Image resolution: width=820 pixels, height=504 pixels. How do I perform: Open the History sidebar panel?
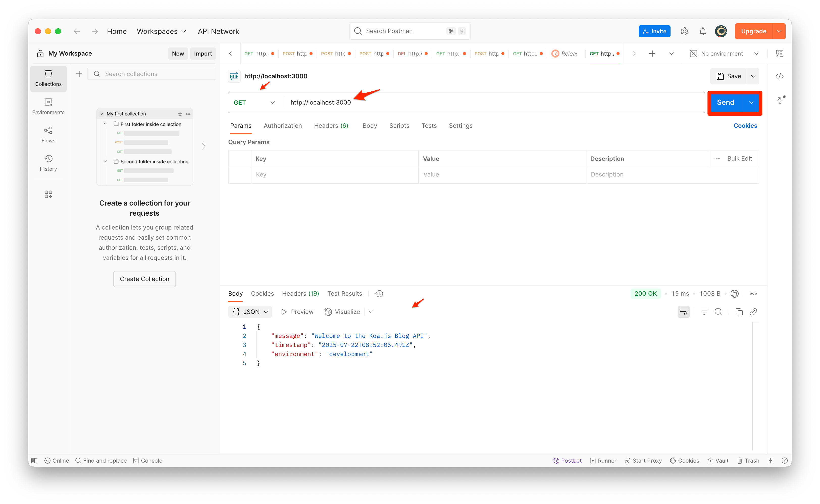pos(48,163)
